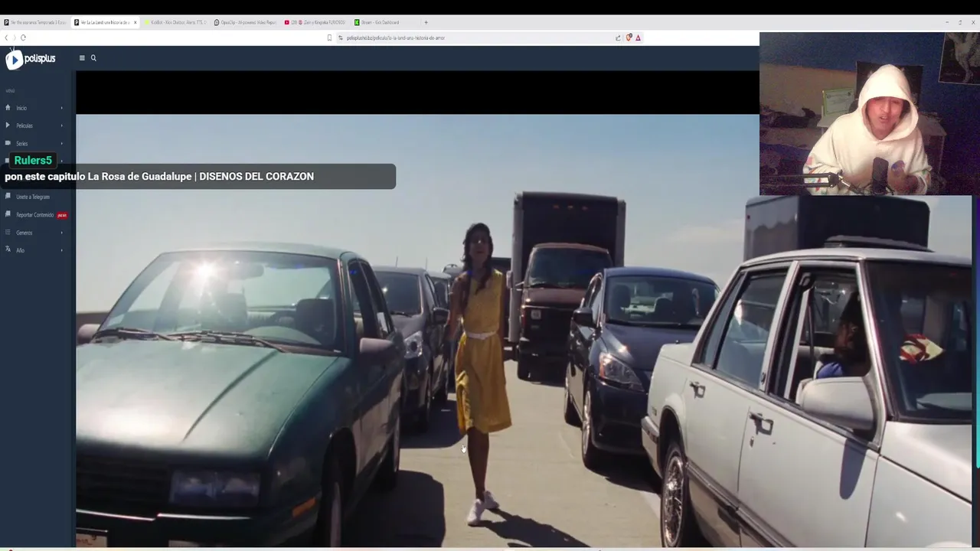Click the Brave Rewards triangle icon
The height and width of the screenshot is (551, 980).
pyautogui.click(x=638, y=37)
